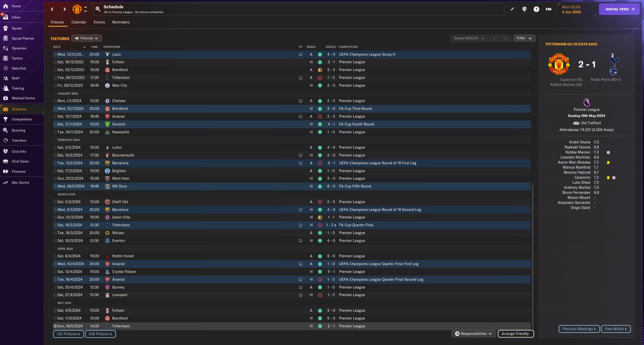Open the help question mark icon

click(x=536, y=9)
